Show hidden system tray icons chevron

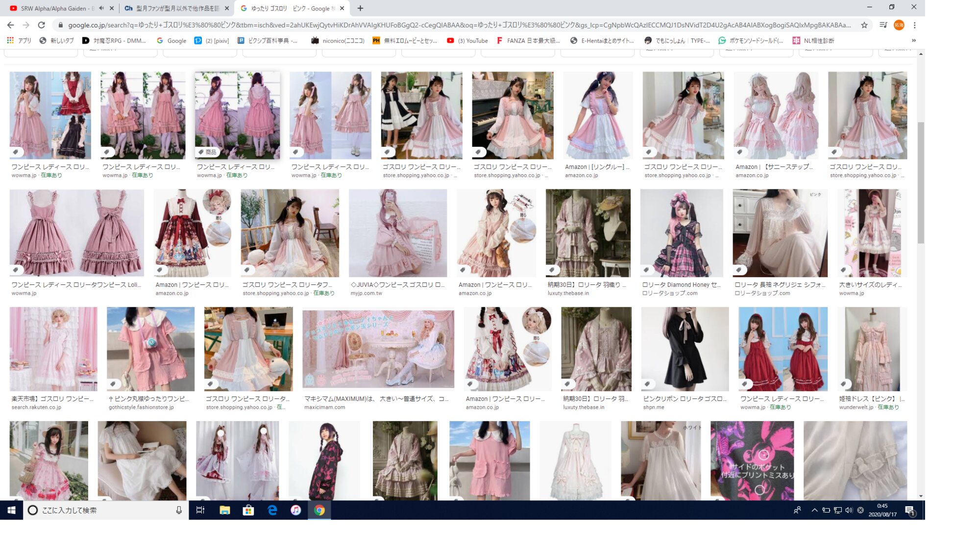point(814,510)
